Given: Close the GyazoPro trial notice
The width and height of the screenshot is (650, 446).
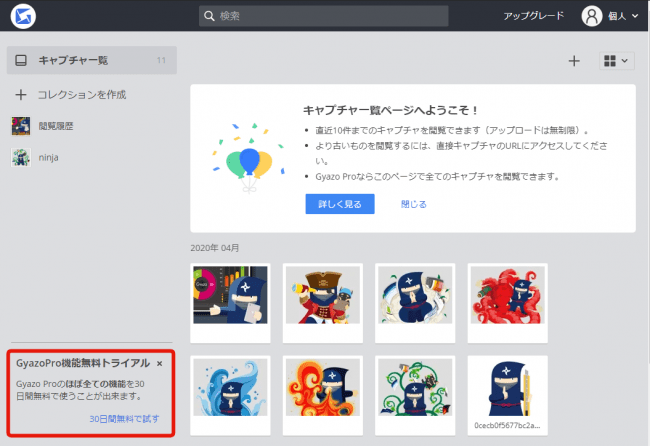Looking at the screenshot, I should click(160, 364).
